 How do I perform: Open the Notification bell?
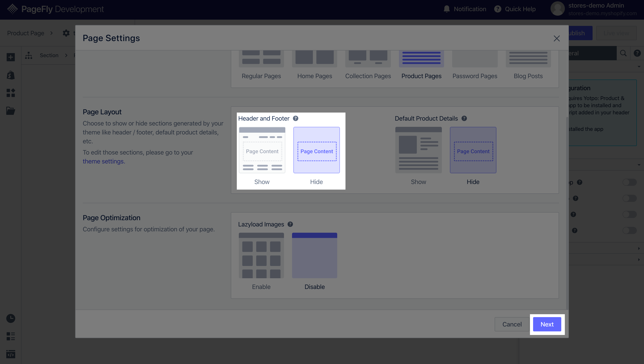coord(447,9)
